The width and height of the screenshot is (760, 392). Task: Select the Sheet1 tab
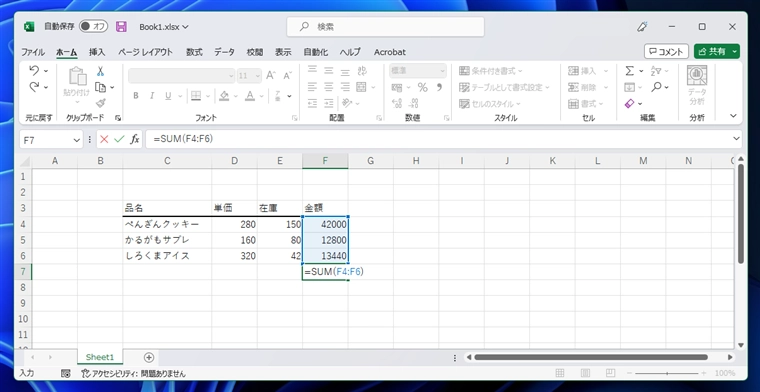click(99, 357)
